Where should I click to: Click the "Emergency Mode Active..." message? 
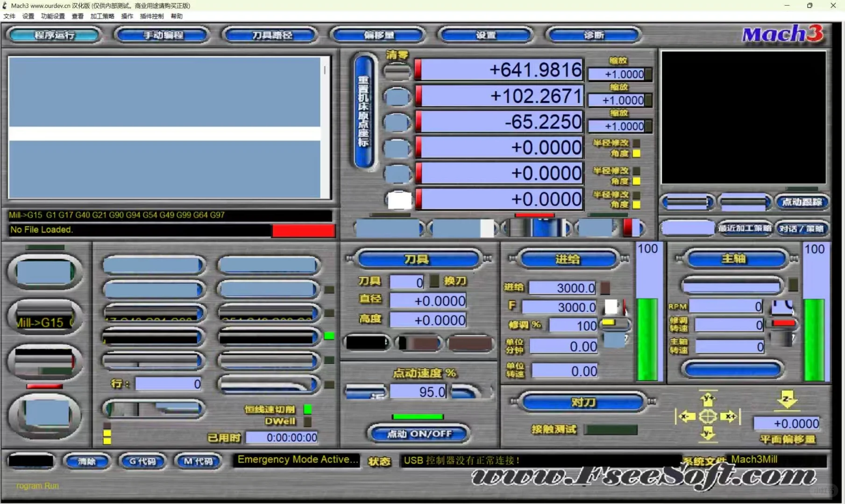tap(298, 460)
